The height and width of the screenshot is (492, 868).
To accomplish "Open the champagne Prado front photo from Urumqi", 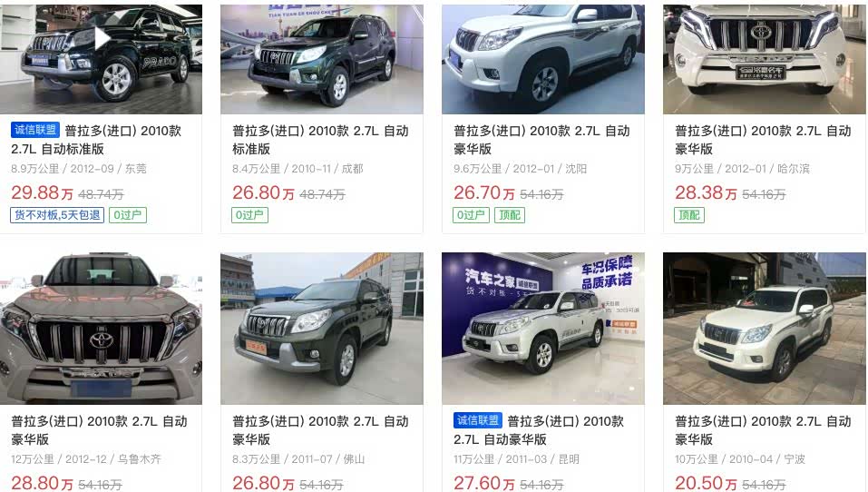I will coord(101,329).
